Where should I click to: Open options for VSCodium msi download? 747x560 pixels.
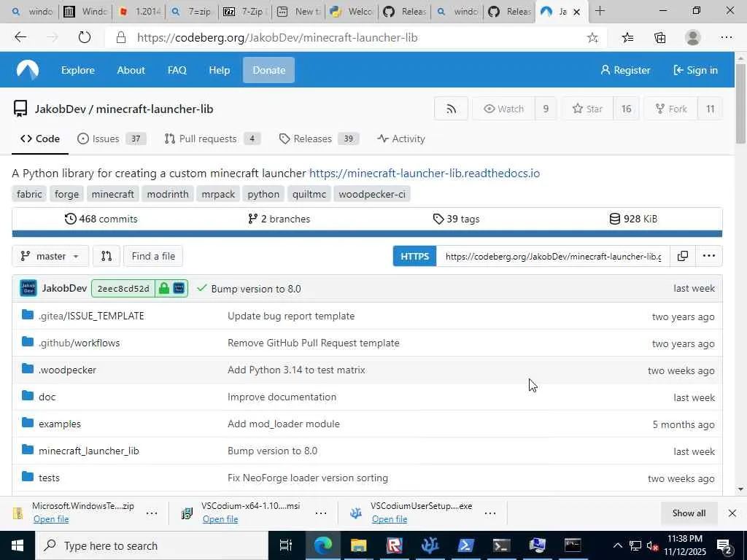321,513
